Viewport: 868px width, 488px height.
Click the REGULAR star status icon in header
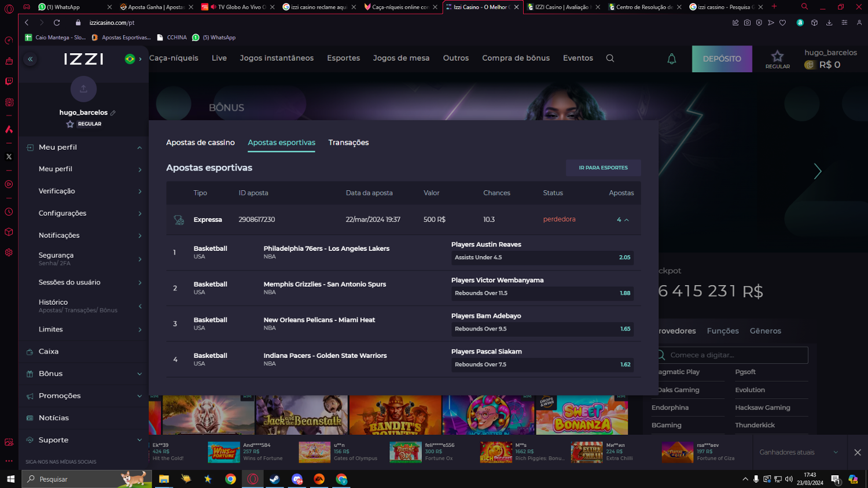click(777, 59)
